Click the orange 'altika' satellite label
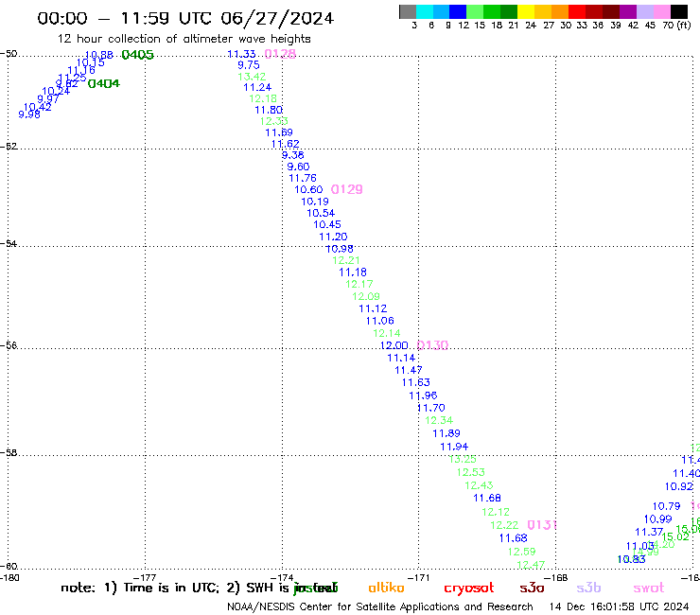Screen dimensions: 700x615 tap(386, 588)
